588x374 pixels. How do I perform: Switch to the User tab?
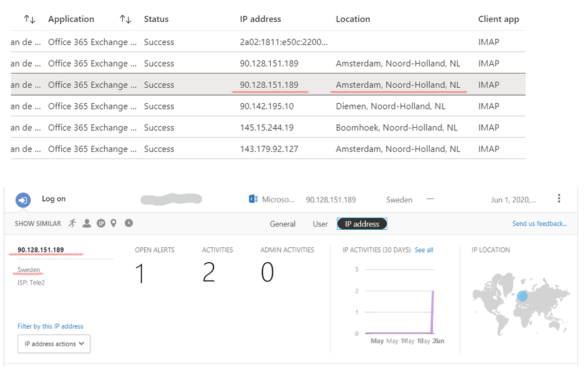320,224
